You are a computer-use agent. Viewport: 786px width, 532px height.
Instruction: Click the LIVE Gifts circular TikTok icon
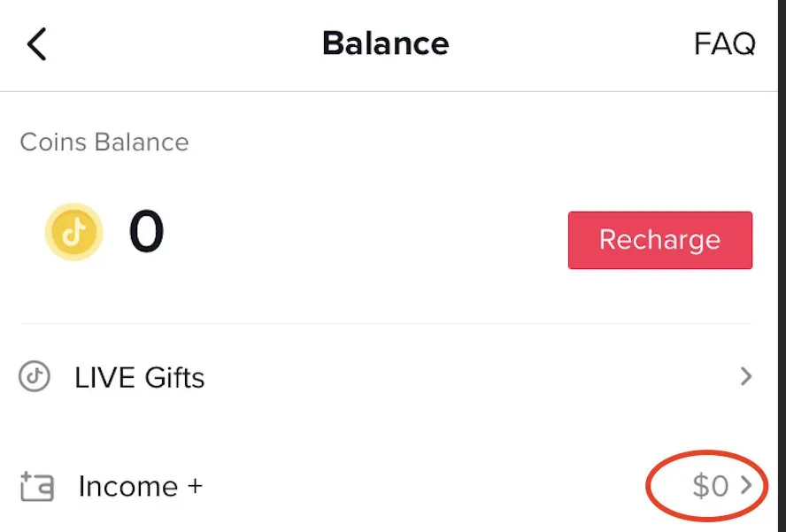coord(34,377)
